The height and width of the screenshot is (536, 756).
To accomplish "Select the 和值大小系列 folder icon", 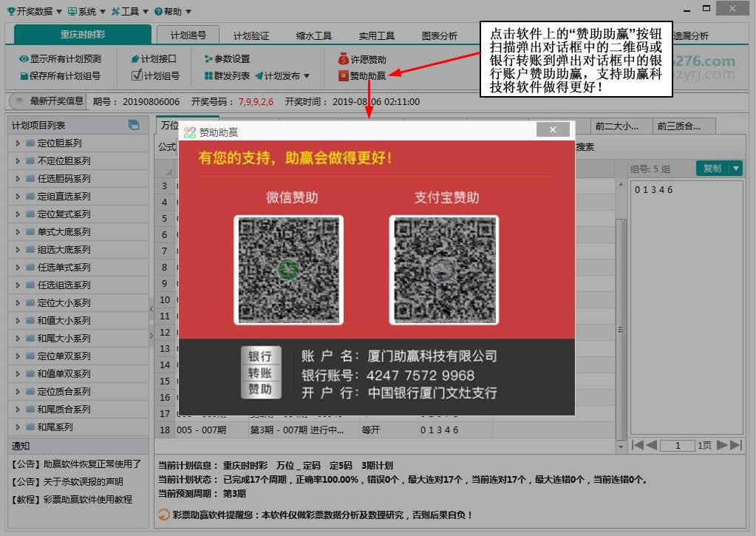I will click(30, 320).
